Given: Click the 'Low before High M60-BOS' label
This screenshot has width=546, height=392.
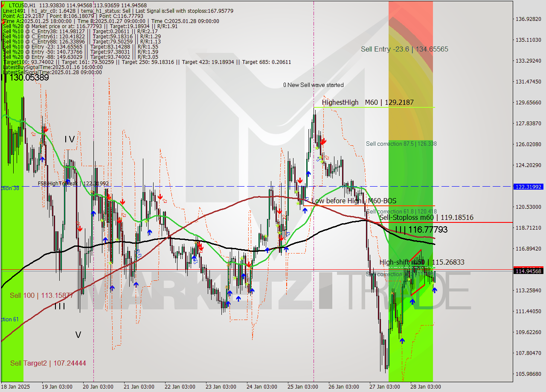Looking at the screenshot, I should pyautogui.click(x=354, y=201).
